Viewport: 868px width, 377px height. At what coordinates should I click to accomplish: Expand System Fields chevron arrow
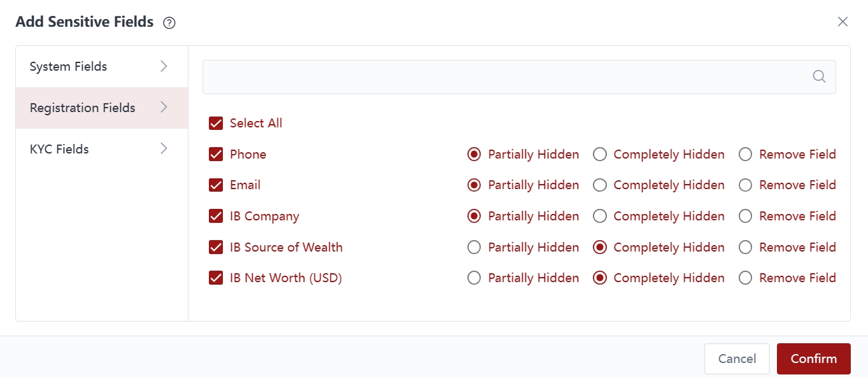pyautogui.click(x=164, y=66)
